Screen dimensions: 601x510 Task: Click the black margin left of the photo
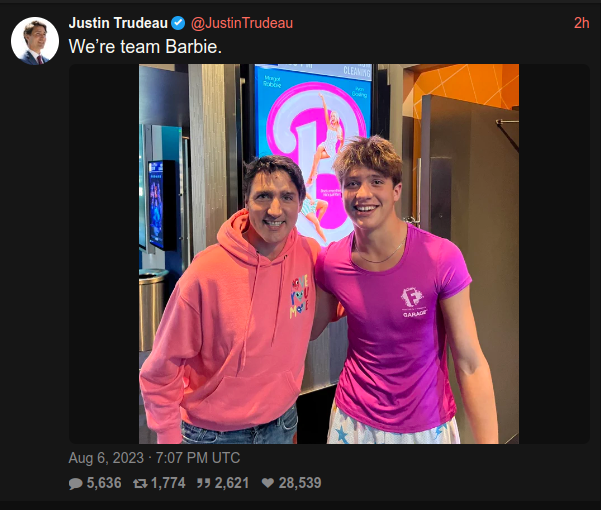coord(104,254)
